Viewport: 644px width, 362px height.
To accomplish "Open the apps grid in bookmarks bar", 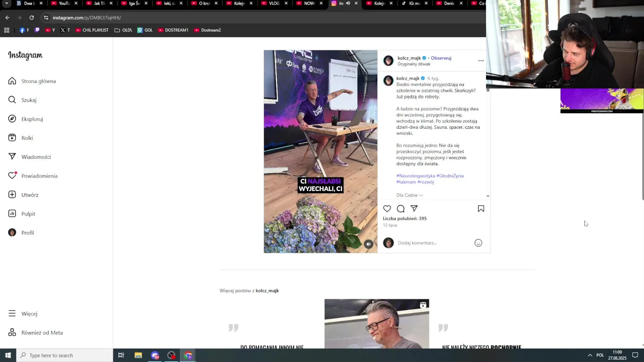I will (7, 30).
